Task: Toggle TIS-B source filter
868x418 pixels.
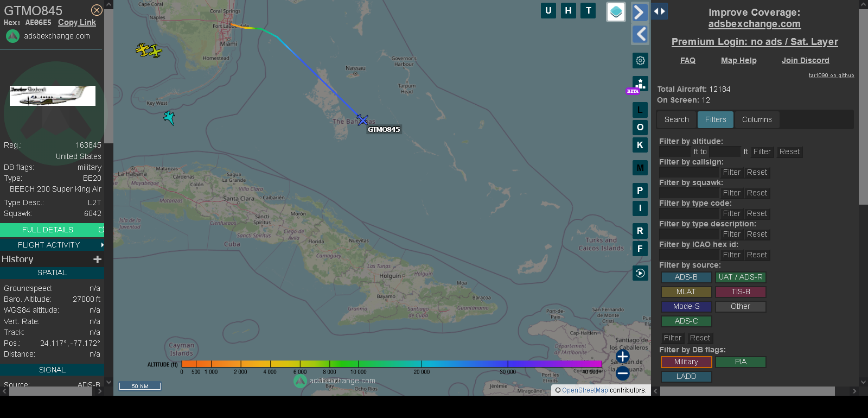Action: tap(741, 292)
